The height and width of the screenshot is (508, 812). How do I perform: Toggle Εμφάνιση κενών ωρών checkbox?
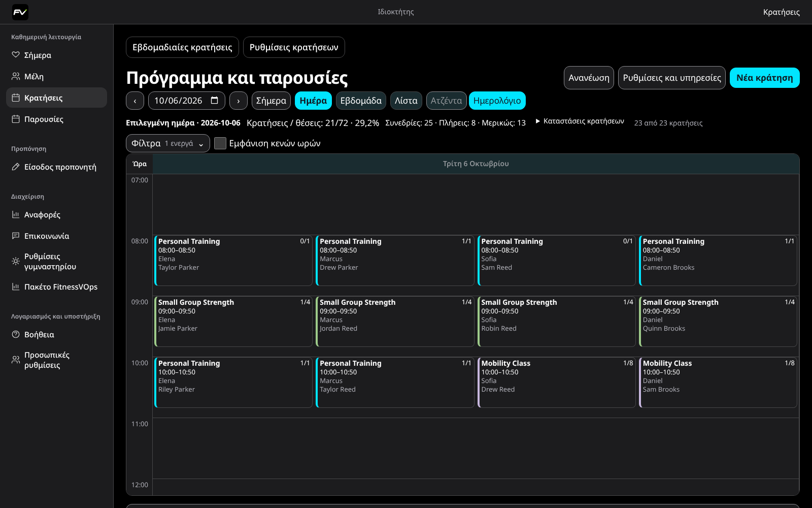(x=220, y=143)
